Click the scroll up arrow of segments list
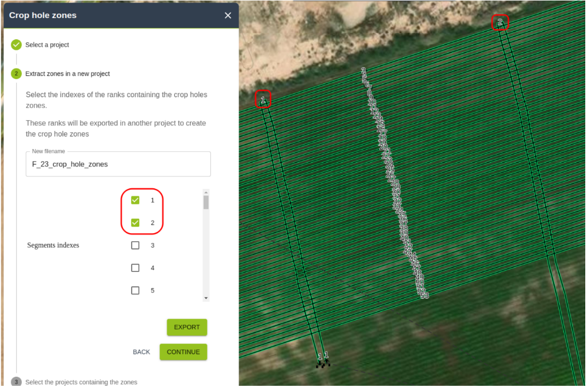The image size is (588, 386). point(206,192)
